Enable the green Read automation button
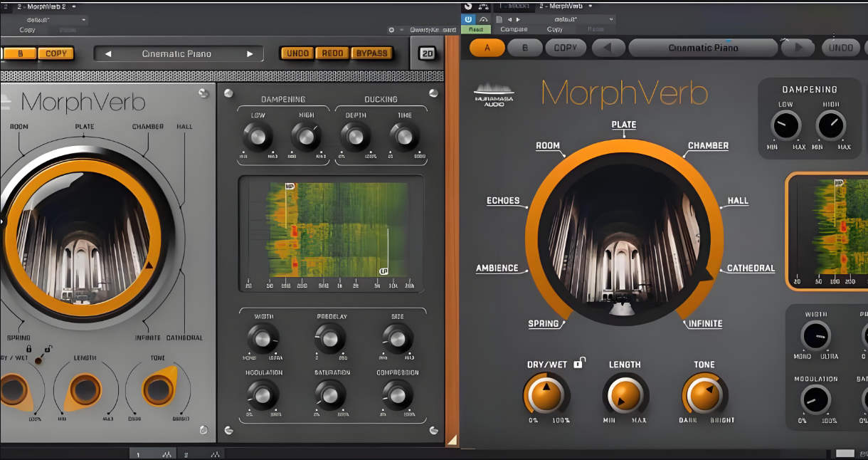The image size is (868, 460). coord(476,29)
